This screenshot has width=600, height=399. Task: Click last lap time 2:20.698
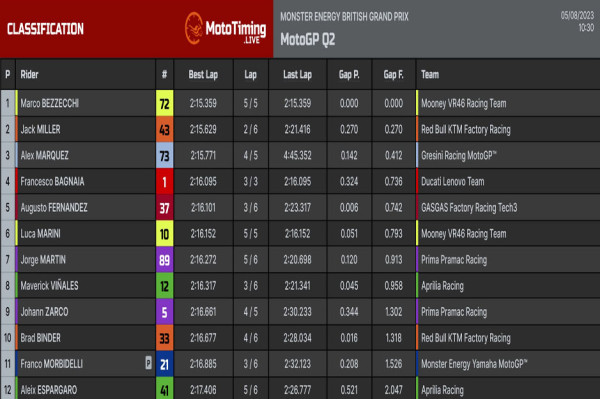(x=297, y=260)
